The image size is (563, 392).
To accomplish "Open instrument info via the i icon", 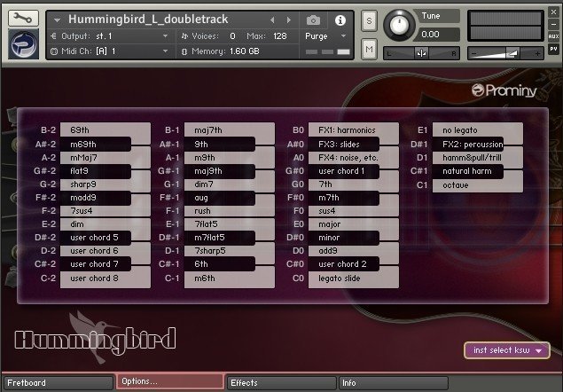I will coord(340,20).
